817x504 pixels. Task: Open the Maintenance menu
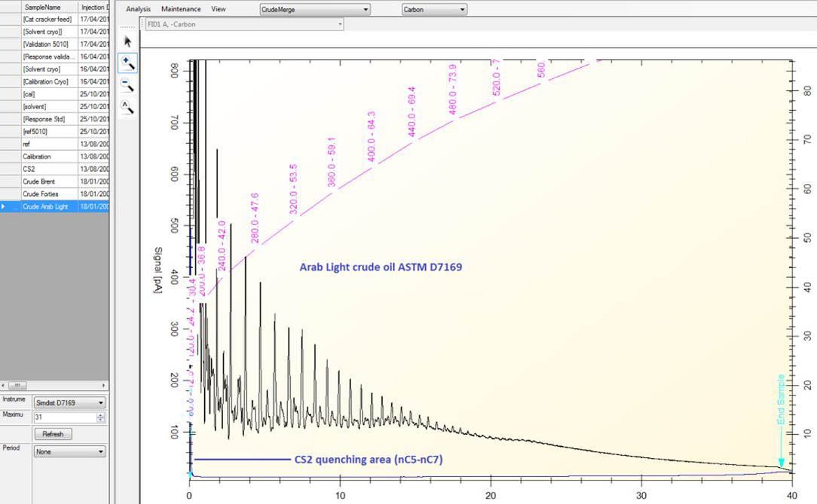(x=181, y=9)
